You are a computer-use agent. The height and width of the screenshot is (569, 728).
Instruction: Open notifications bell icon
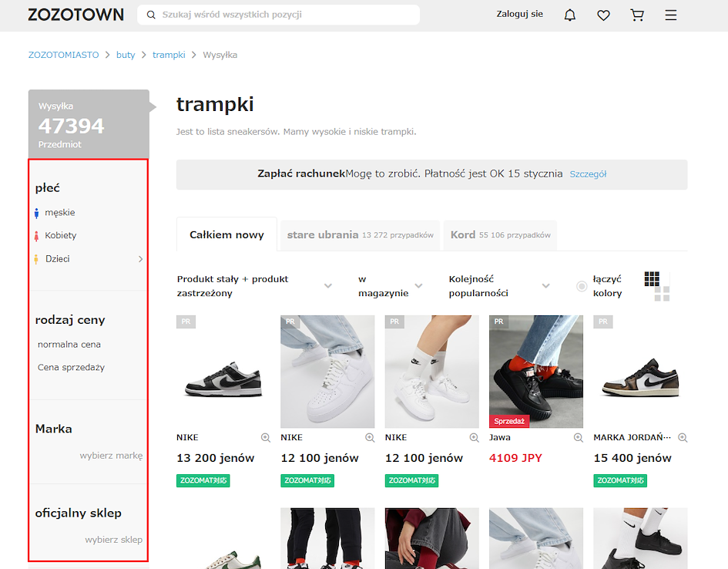coord(569,15)
